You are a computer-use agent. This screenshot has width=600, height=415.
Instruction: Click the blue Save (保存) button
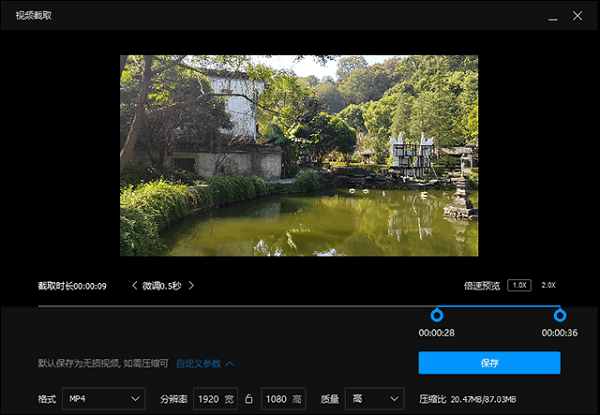pos(489,363)
